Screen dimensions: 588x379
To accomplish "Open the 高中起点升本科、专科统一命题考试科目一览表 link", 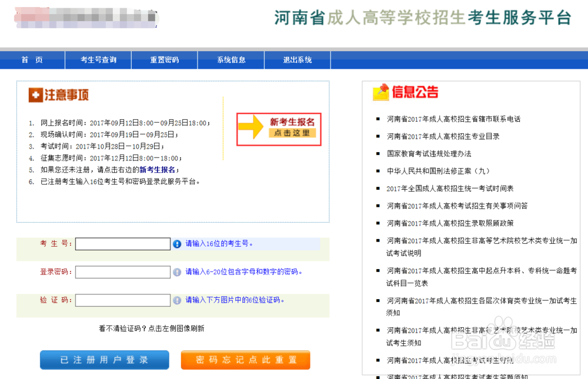I will tap(482, 277).
